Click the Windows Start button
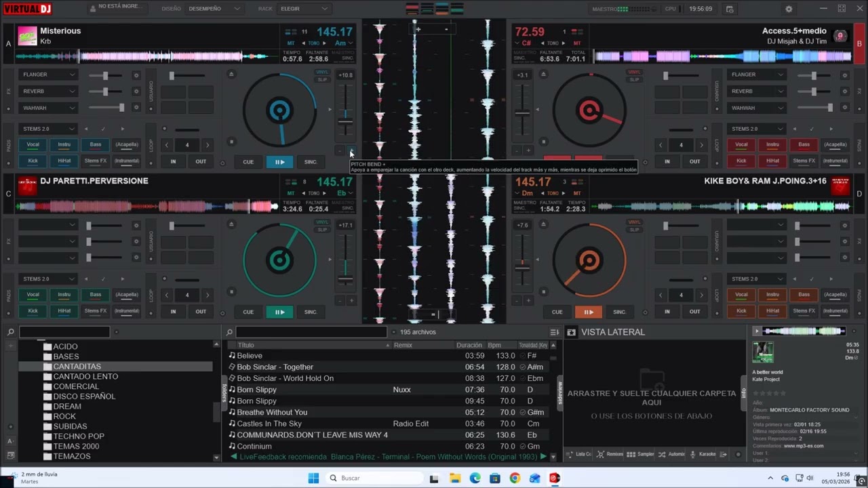 coord(313,478)
